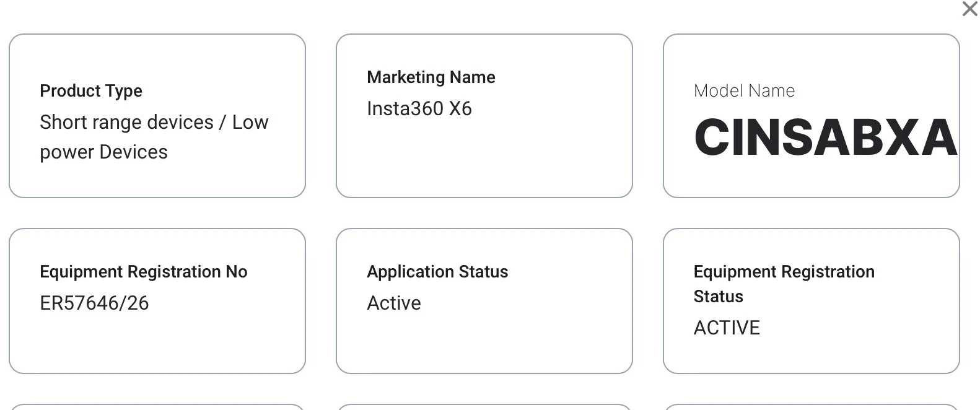Click the power Devices text line
This screenshot has height=410, width=980.
point(104,152)
